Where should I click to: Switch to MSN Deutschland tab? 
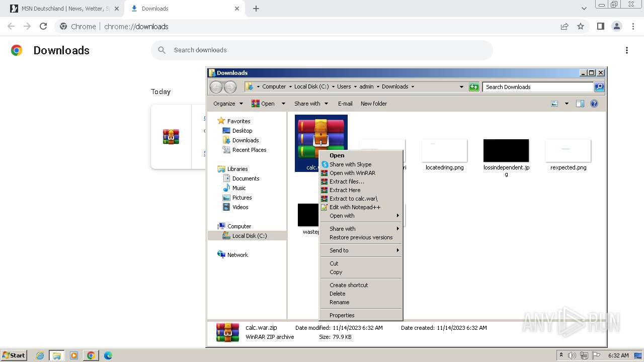pos(65,9)
